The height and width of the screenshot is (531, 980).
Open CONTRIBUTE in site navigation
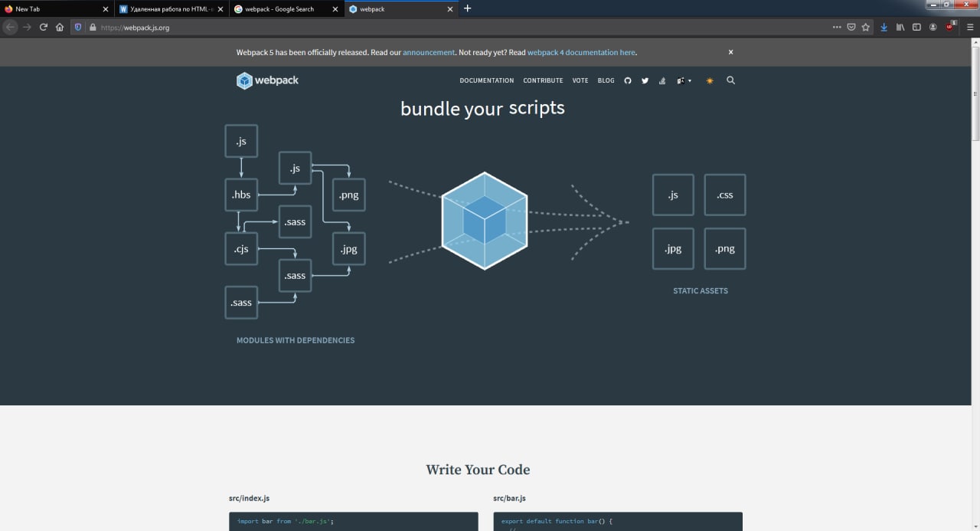543,80
